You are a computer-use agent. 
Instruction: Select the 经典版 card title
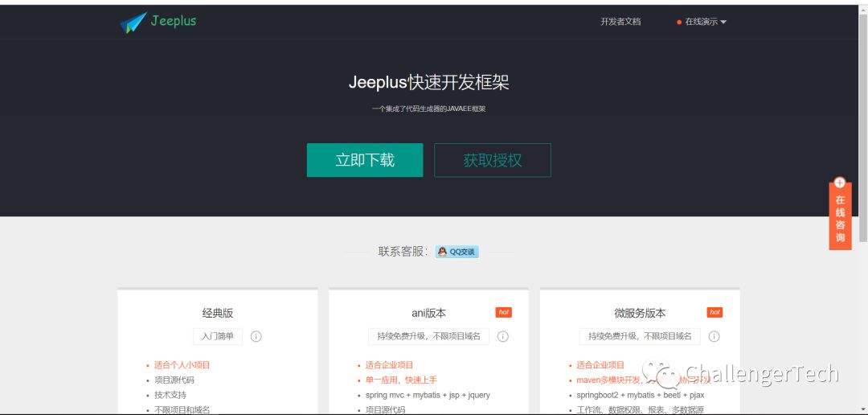(218, 313)
